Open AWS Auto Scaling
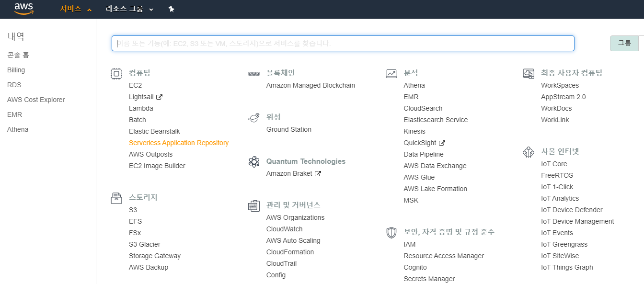Screen dimensions: 644x284 [293, 240]
